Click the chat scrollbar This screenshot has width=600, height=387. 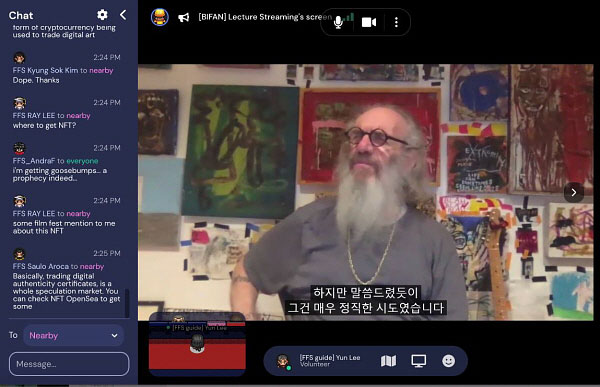[127, 303]
